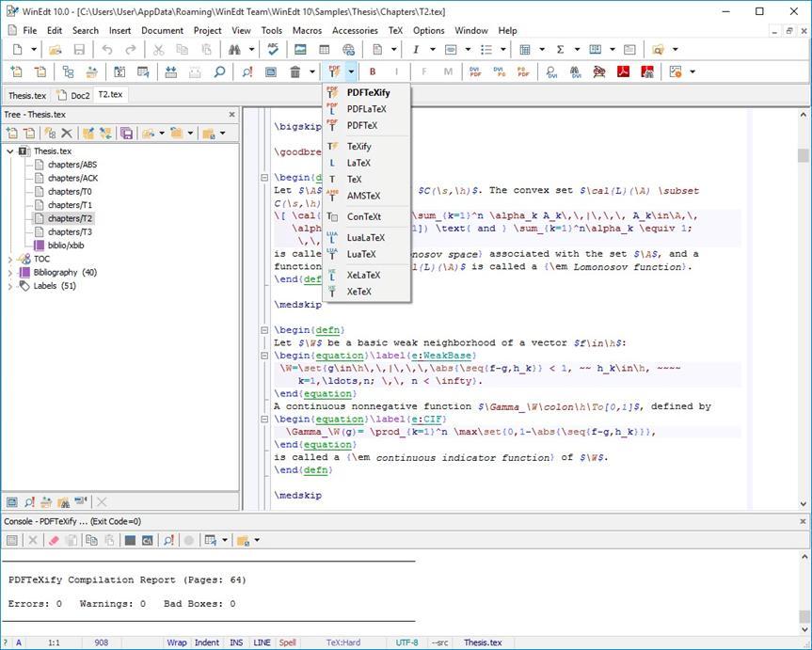Activate the Delete trash icon on the toolbar
The height and width of the screenshot is (650, 812).
click(296, 71)
